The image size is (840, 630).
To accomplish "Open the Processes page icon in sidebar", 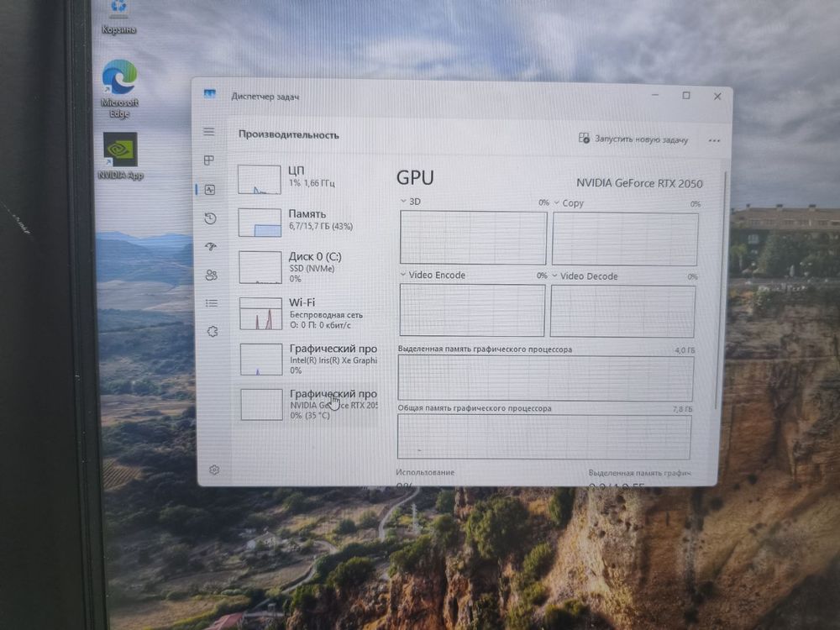I will click(x=209, y=160).
